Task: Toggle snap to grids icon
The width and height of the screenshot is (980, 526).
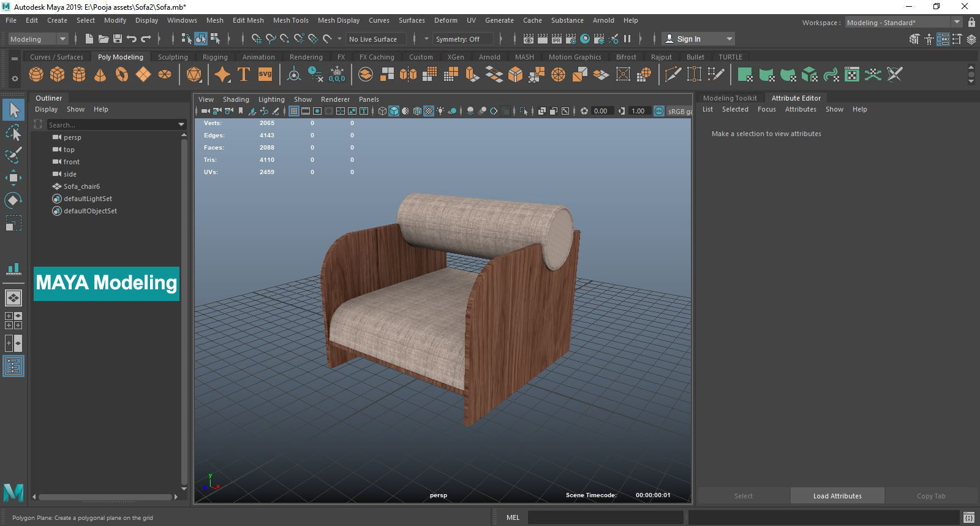Action: tap(257, 39)
